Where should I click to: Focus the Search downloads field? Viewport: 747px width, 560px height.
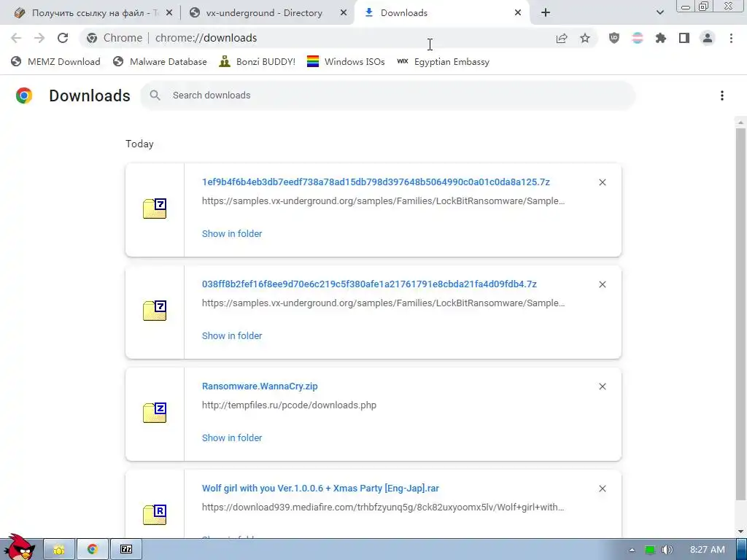[388, 96]
